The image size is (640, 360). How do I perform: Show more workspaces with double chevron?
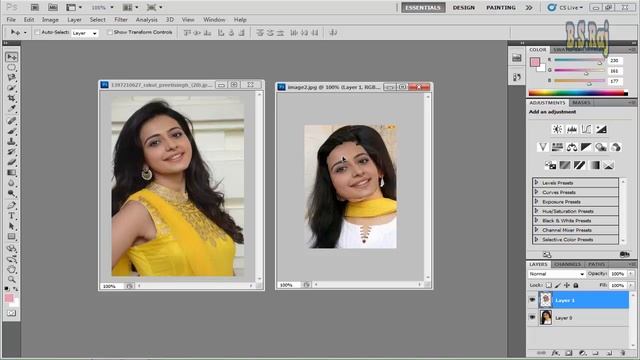(529, 7)
